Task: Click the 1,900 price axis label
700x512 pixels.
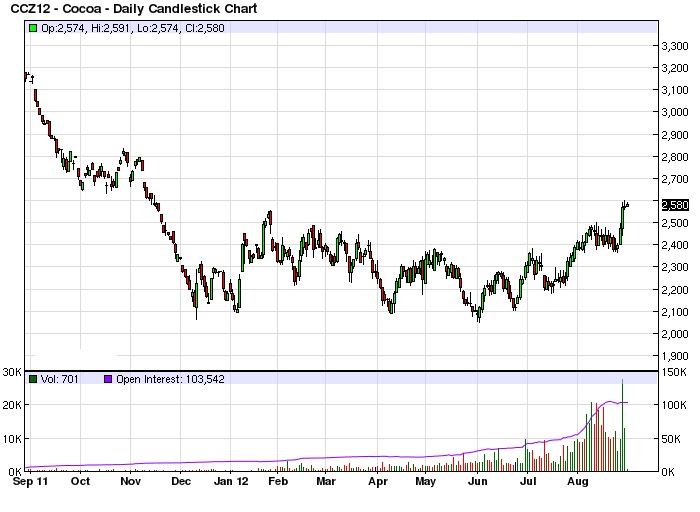Action: pyautogui.click(x=675, y=356)
